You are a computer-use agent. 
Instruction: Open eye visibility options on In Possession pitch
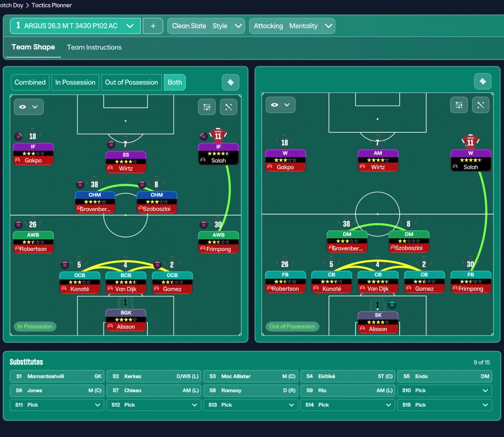(28, 107)
